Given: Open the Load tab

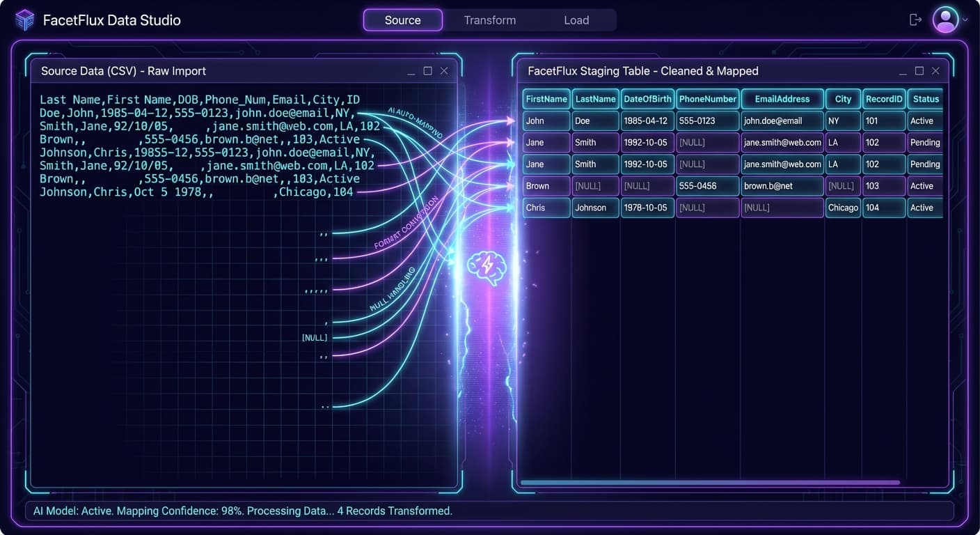Looking at the screenshot, I should pyautogui.click(x=576, y=20).
